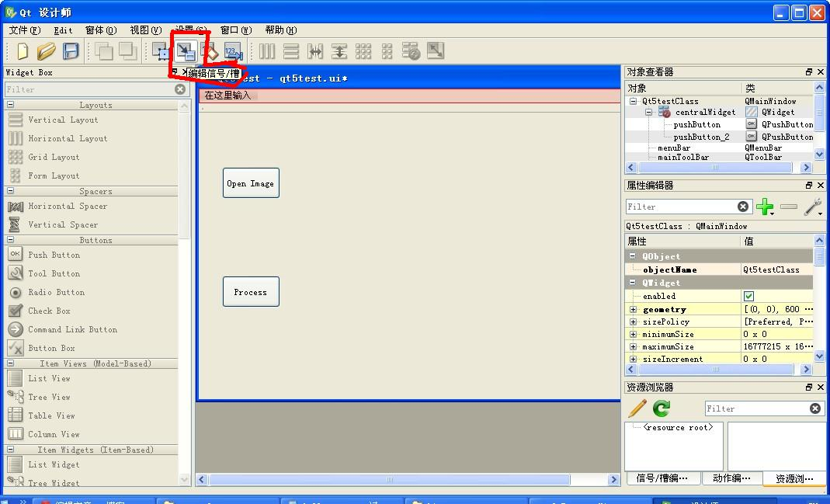Collapse the Qt5testClass tree item

633,101
